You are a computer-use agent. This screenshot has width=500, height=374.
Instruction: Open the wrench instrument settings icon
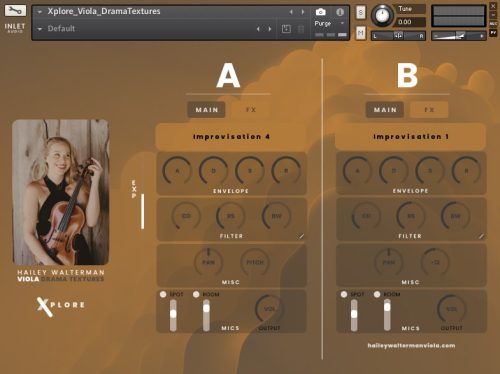click(15, 10)
